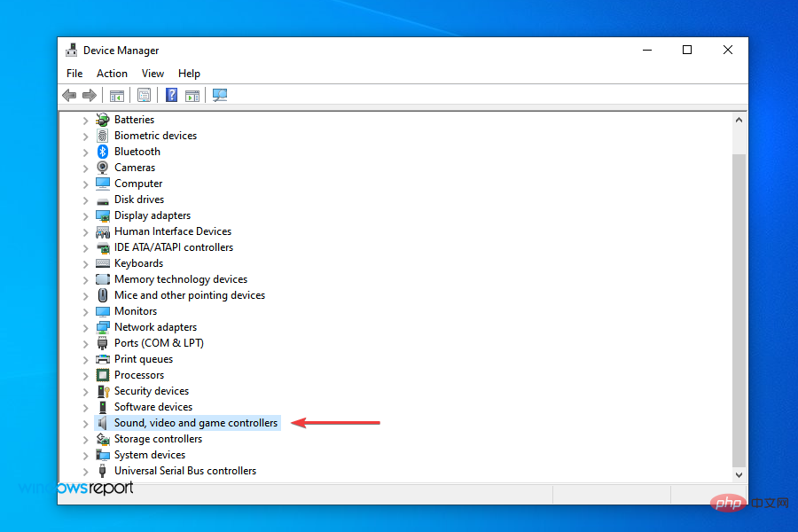798x532 pixels.
Task: Select the Monitors category
Action: click(135, 310)
